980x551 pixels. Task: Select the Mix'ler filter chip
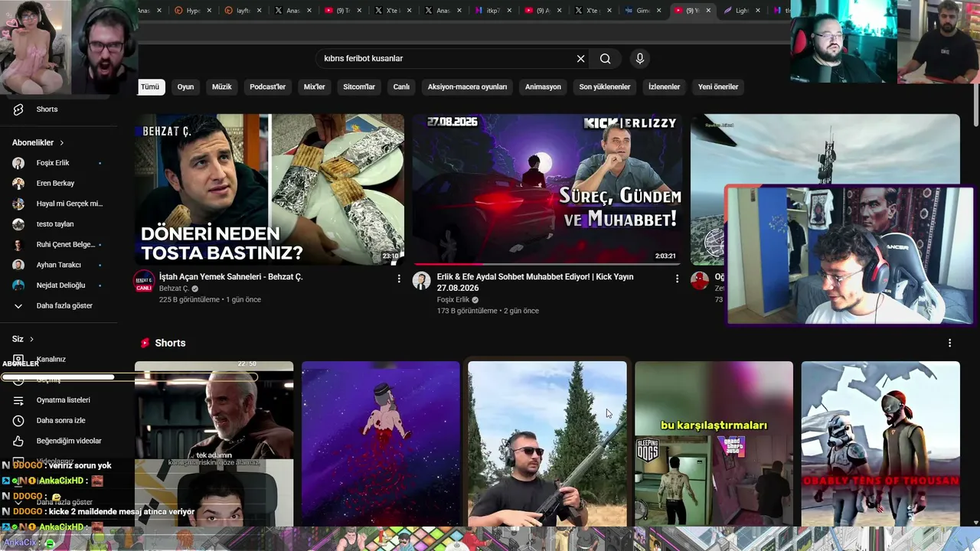coord(314,87)
